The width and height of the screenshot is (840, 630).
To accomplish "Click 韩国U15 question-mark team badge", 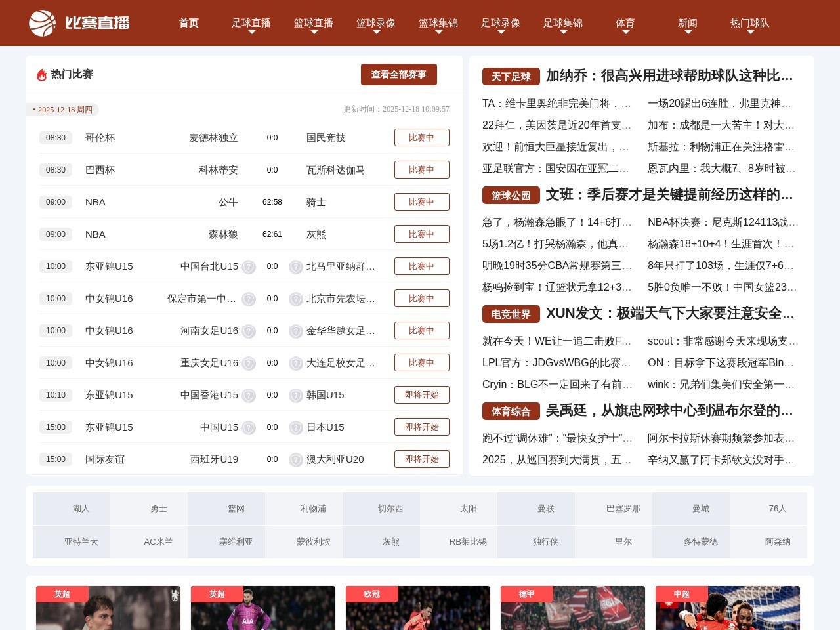I will (296, 395).
